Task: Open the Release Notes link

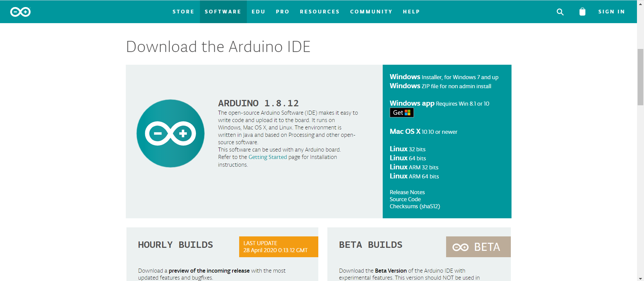Action: [x=407, y=192]
